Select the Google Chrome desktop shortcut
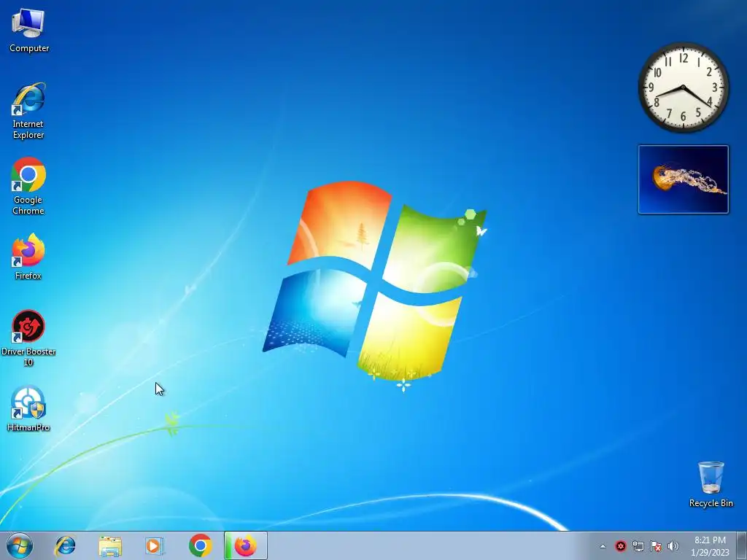The image size is (747, 560). (28, 186)
